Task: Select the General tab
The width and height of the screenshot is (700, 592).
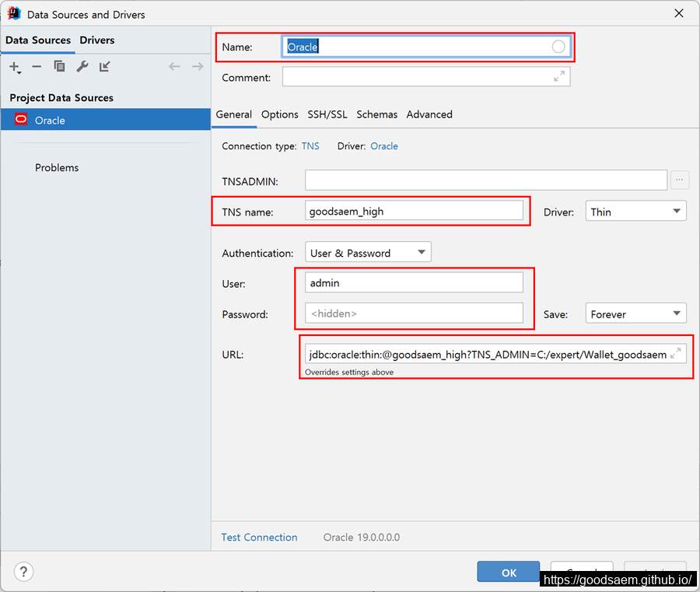Action: [234, 114]
